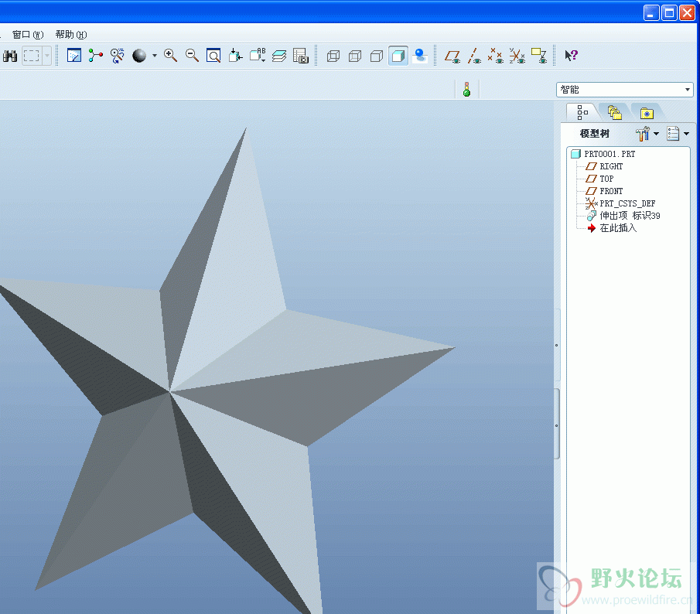Click the enhanced realism globe icon
Image resolution: width=700 pixels, height=614 pixels.
(x=420, y=56)
